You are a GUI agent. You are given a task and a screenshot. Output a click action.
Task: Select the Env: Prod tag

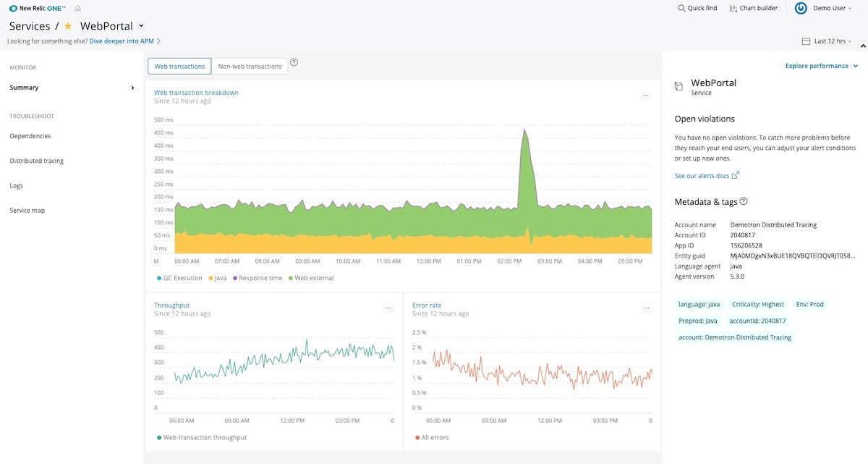[809, 304]
